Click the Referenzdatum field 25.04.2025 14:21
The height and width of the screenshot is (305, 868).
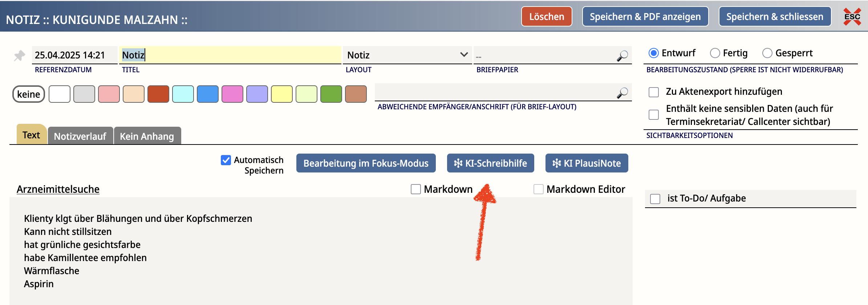74,55
